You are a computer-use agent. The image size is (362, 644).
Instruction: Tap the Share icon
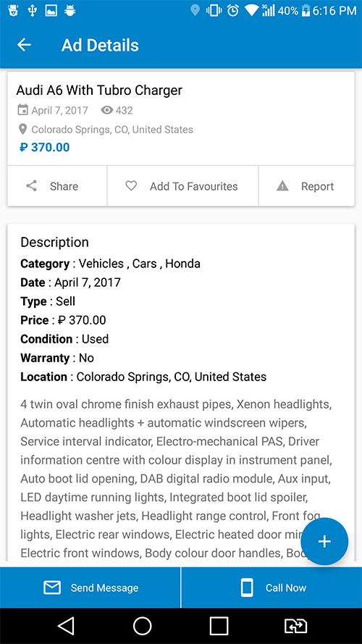32,186
